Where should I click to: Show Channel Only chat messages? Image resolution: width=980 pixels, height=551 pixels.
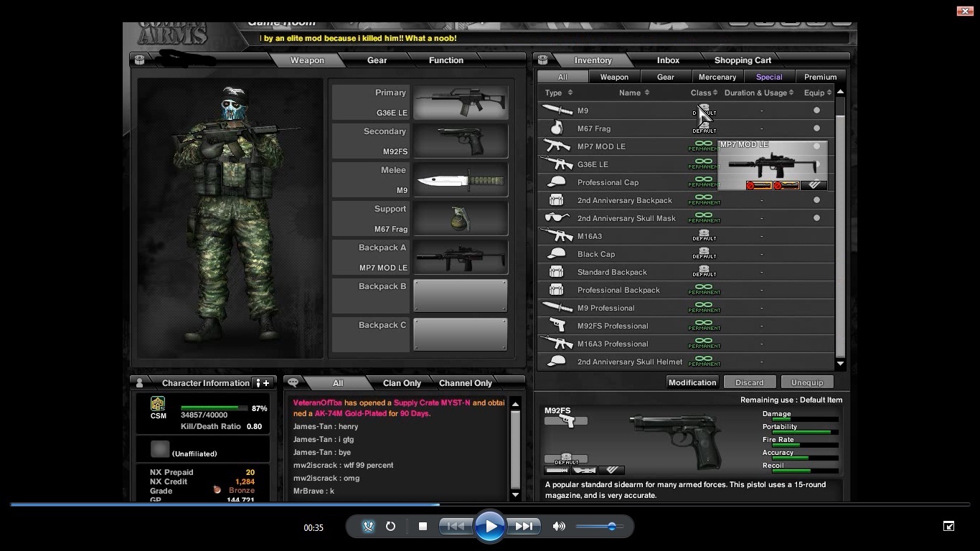click(x=465, y=383)
